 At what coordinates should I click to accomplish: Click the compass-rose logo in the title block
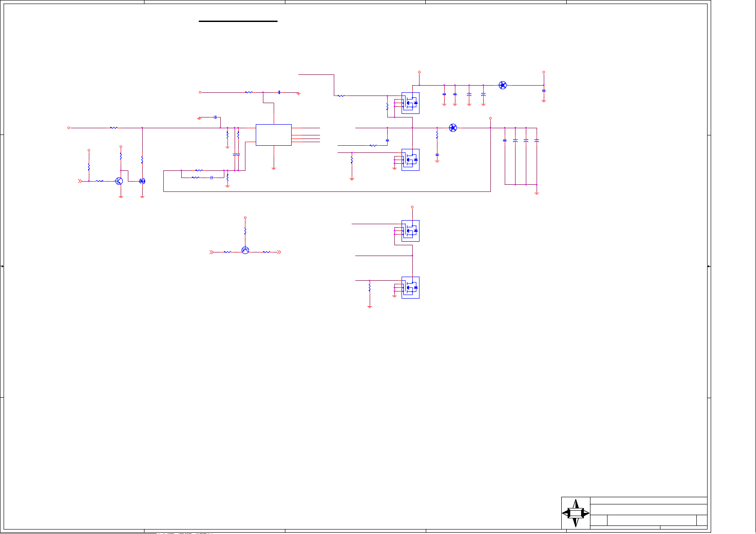[576, 513]
